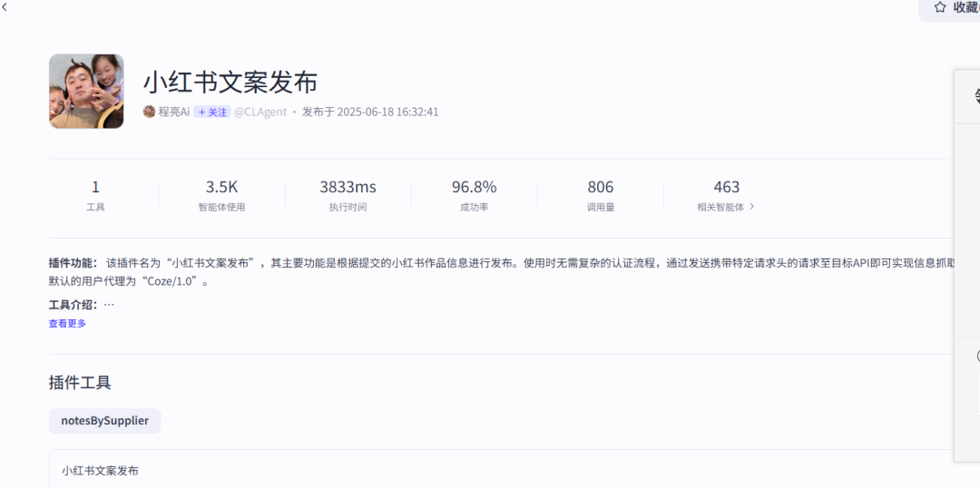Click the 96.8% success rate value

pyautogui.click(x=475, y=187)
